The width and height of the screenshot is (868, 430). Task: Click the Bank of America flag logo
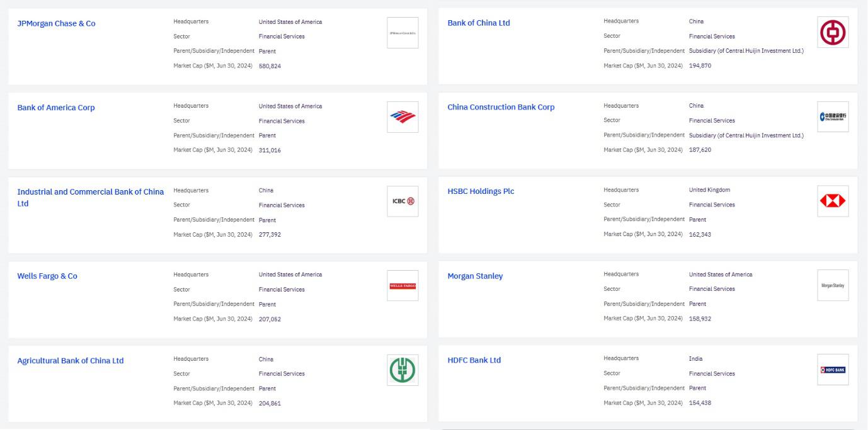point(403,117)
